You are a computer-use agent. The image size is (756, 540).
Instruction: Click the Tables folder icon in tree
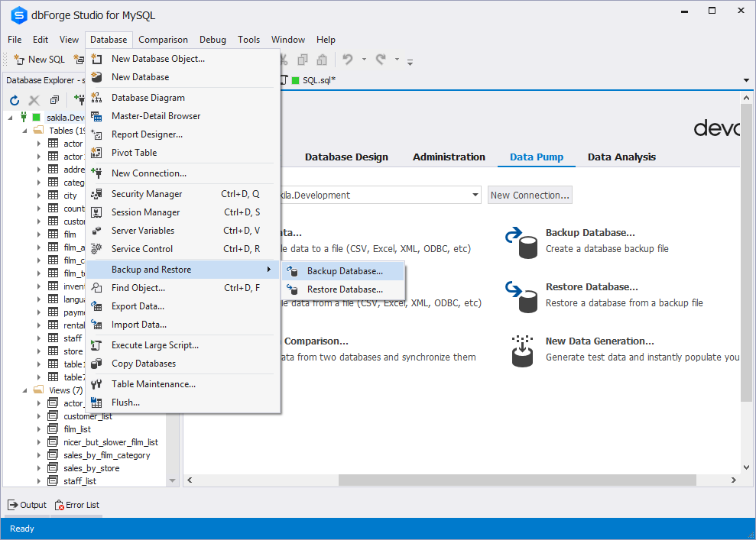click(38, 131)
